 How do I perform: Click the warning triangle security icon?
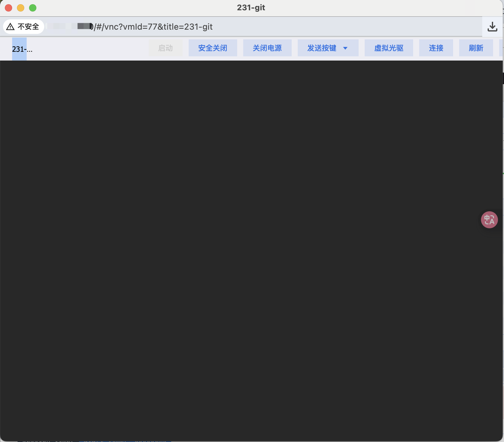(10, 27)
